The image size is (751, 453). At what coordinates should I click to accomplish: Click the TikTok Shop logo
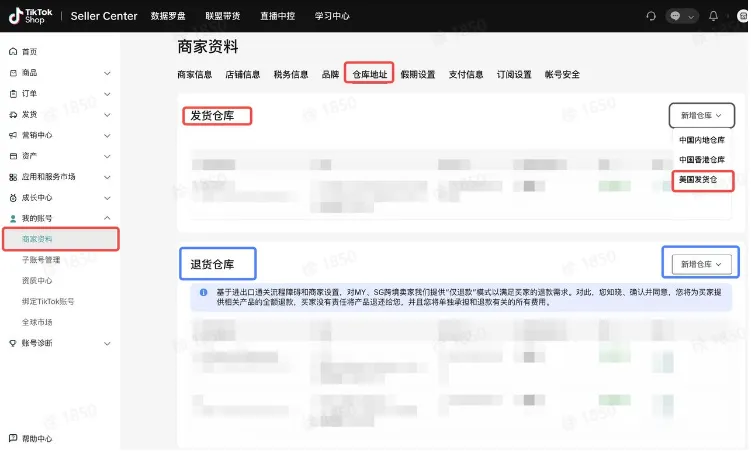30,16
